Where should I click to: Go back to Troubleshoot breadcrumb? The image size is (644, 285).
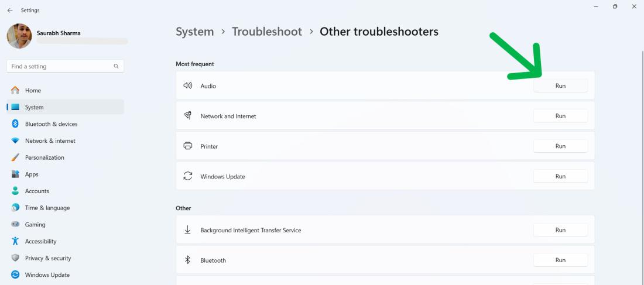[x=267, y=32]
